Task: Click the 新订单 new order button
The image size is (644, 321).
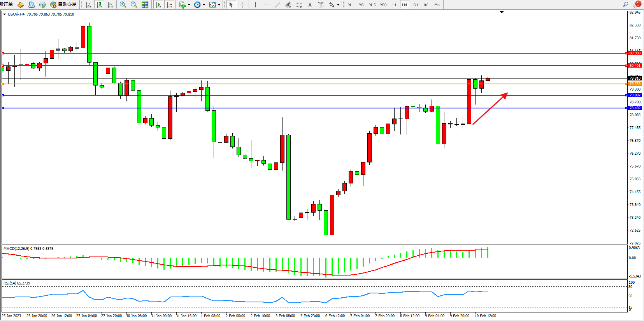Action: click(x=6, y=4)
